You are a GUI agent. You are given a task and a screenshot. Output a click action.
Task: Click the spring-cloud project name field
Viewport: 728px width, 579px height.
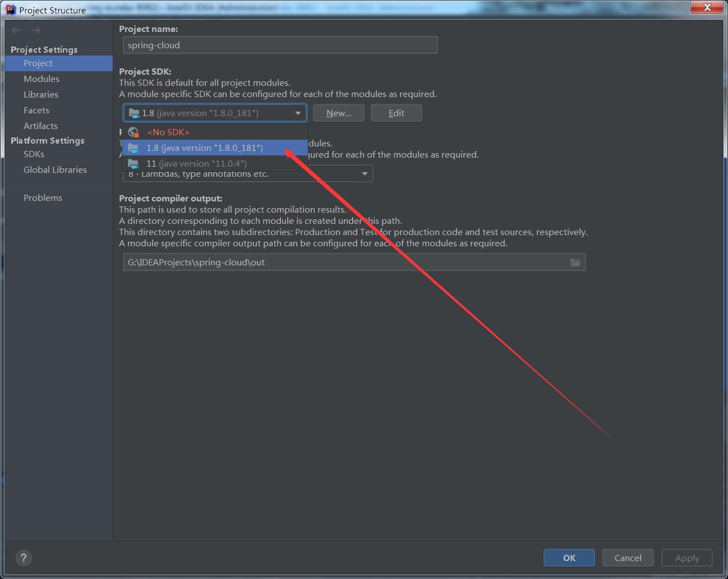(280, 45)
